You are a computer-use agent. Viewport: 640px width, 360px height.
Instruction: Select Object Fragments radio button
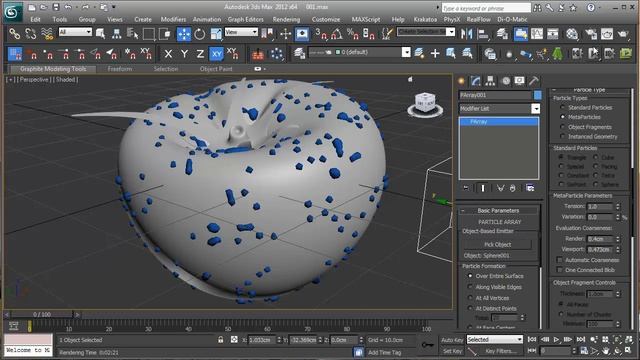pos(562,127)
